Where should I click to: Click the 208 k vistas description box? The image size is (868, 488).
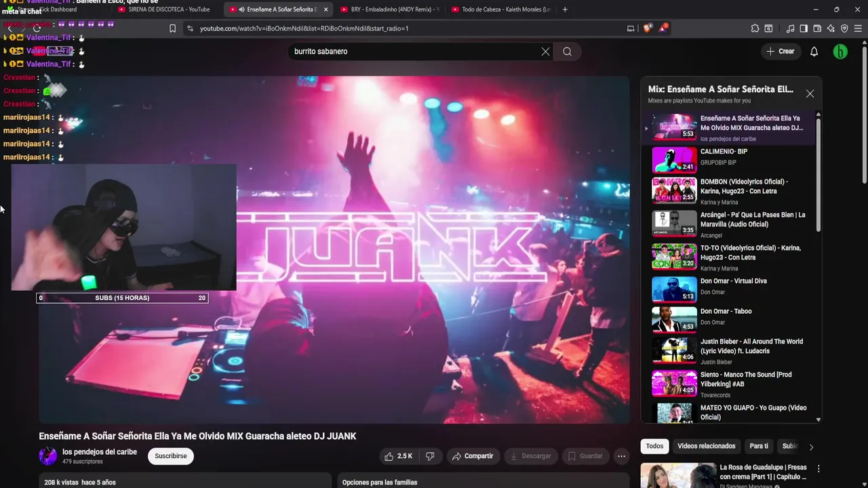tap(185, 481)
